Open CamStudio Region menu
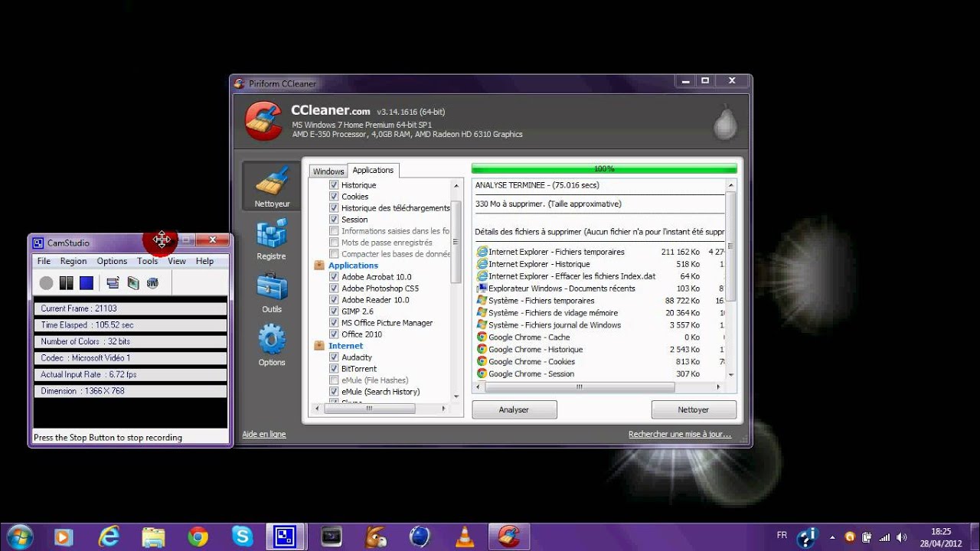Viewport: 980px width, 551px height. coord(73,261)
